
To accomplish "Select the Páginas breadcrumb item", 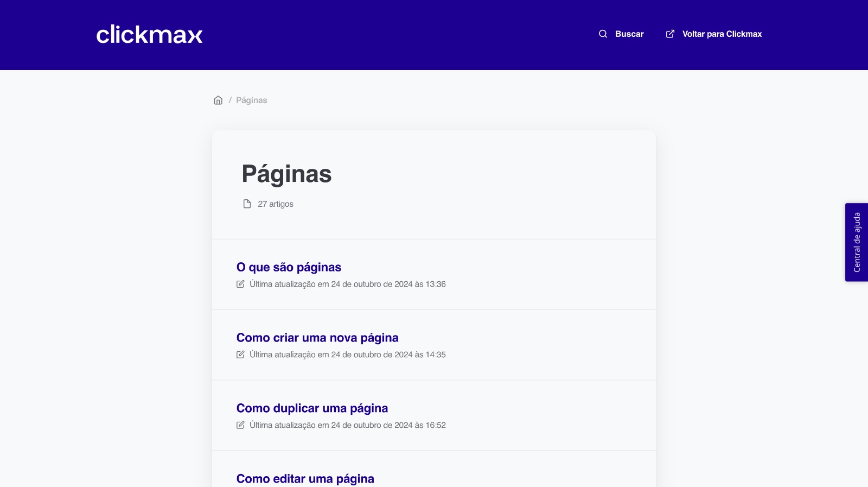I will [251, 100].
